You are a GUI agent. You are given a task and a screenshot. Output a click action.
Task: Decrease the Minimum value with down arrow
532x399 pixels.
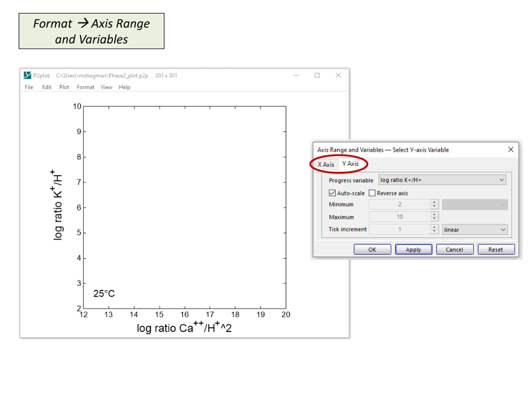click(x=434, y=206)
